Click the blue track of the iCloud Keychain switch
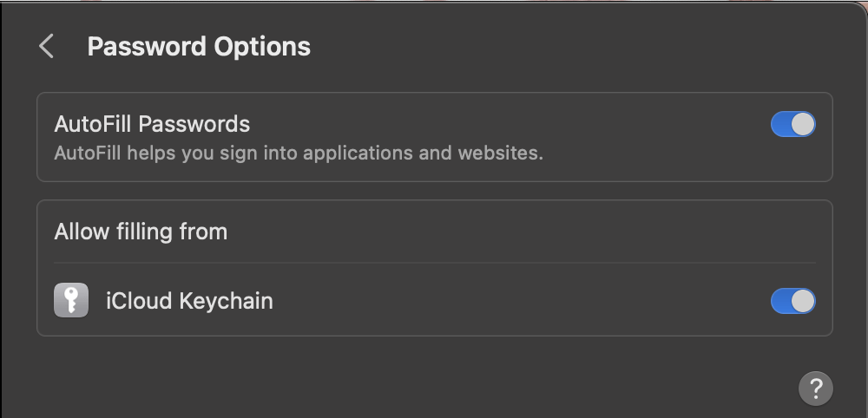The width and height of the screenshot is (868, 418). pos(780,301)
